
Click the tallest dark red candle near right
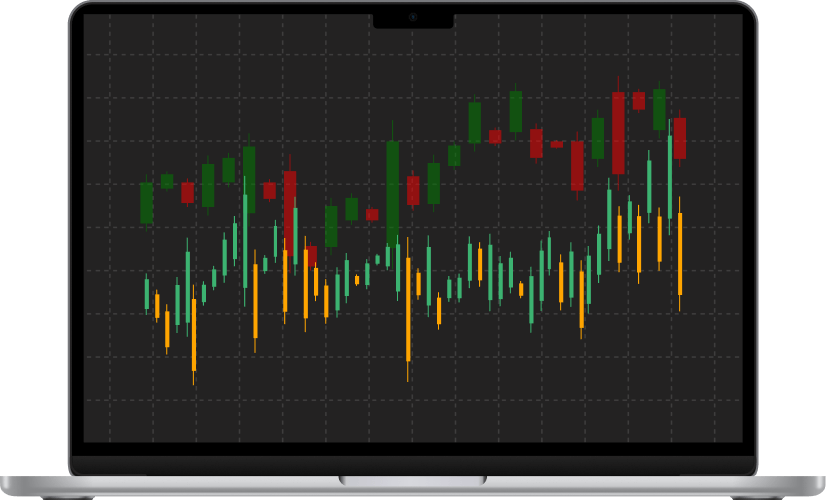click(618, 132)
